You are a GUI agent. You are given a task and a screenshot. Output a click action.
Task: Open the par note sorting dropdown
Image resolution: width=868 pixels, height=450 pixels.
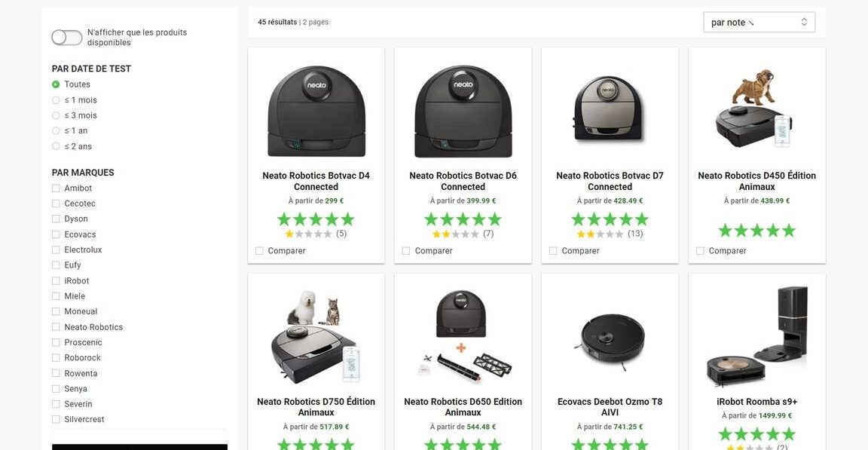pyautogui.click(x=759, y=22)
